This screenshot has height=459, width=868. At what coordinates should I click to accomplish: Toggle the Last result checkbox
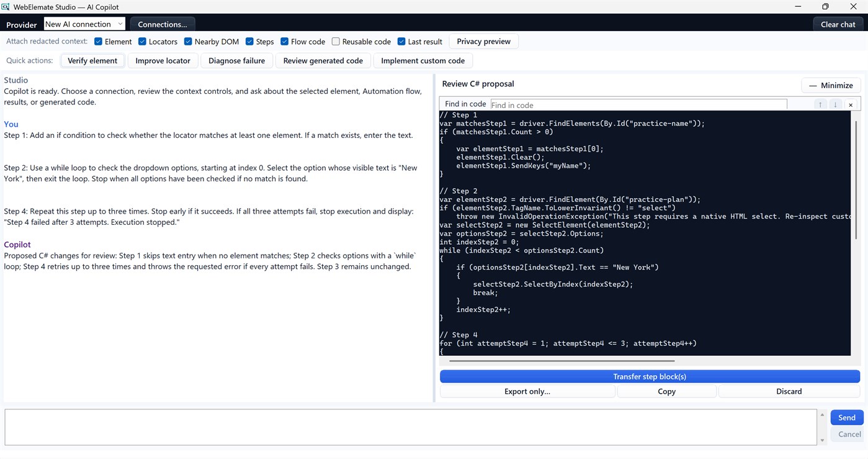[401, 42]
